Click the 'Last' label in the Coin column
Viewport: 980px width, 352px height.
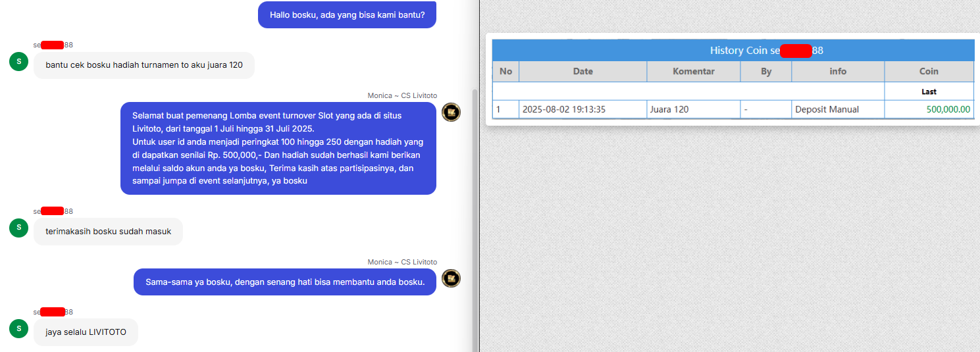tap(929, 91)
